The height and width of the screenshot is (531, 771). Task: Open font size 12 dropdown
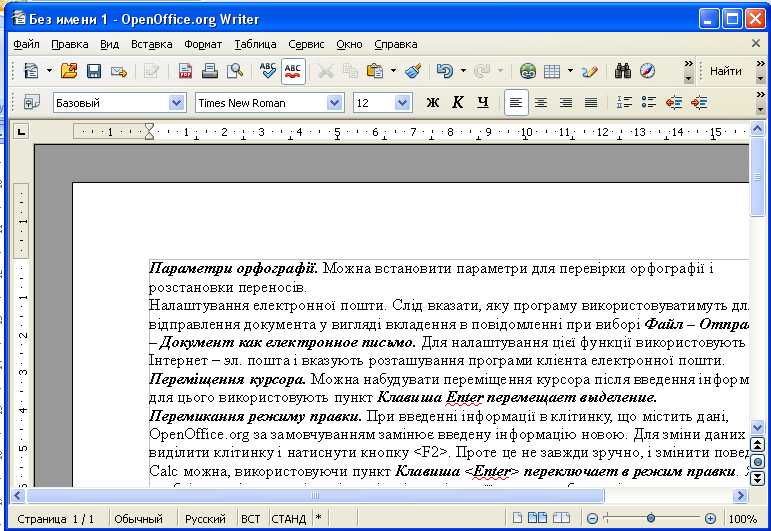[x=402, y=103]
